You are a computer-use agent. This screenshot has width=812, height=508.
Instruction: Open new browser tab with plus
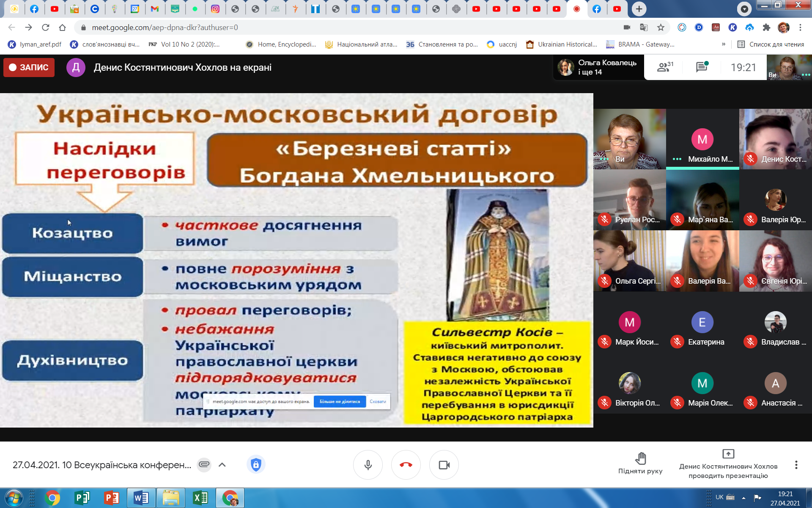(639, 9)
